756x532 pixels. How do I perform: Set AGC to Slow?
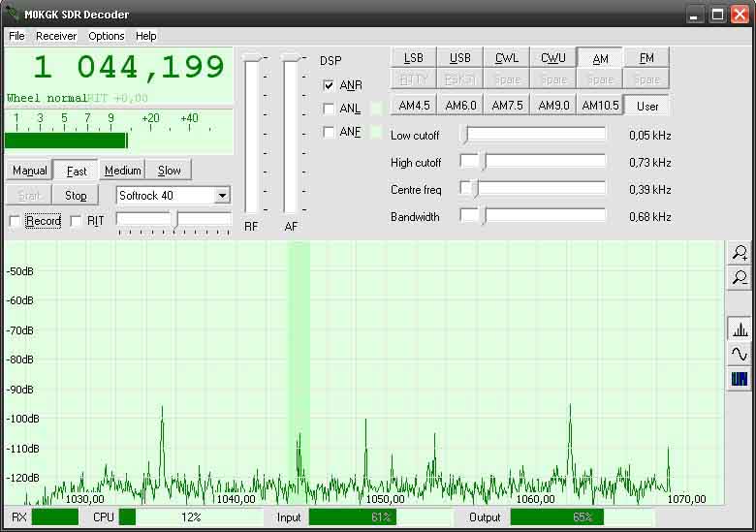(x=169, y=171)
